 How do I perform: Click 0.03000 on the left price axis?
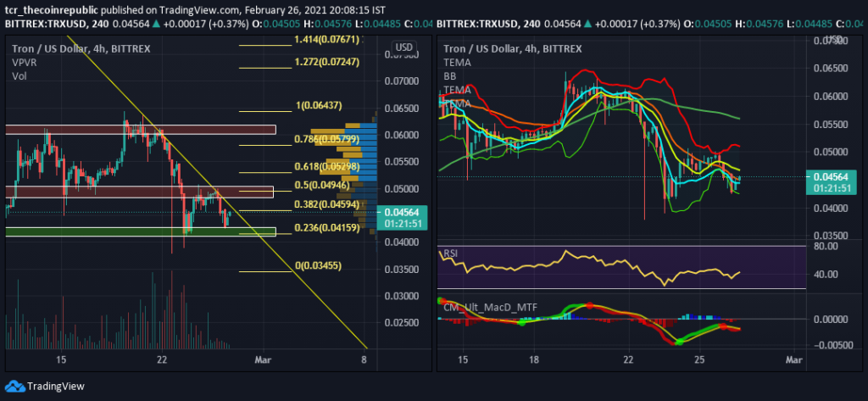(400, 297)
